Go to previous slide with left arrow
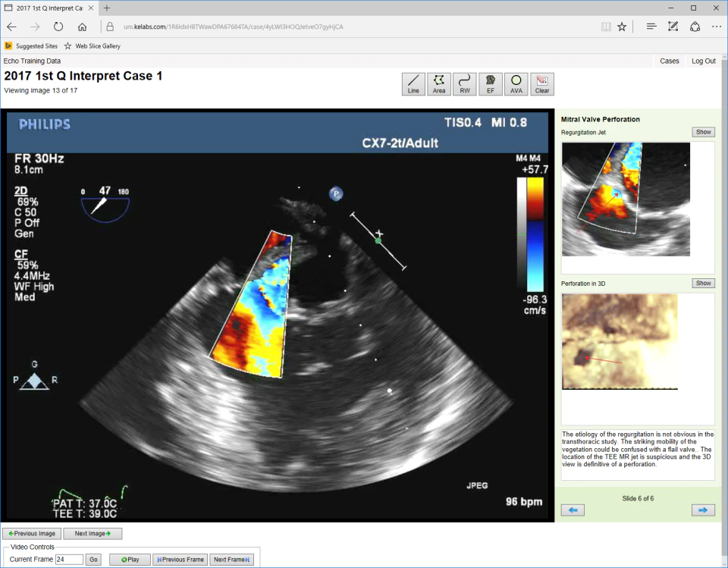This screenshot has height=568, width=728. (x=573, y=510)
